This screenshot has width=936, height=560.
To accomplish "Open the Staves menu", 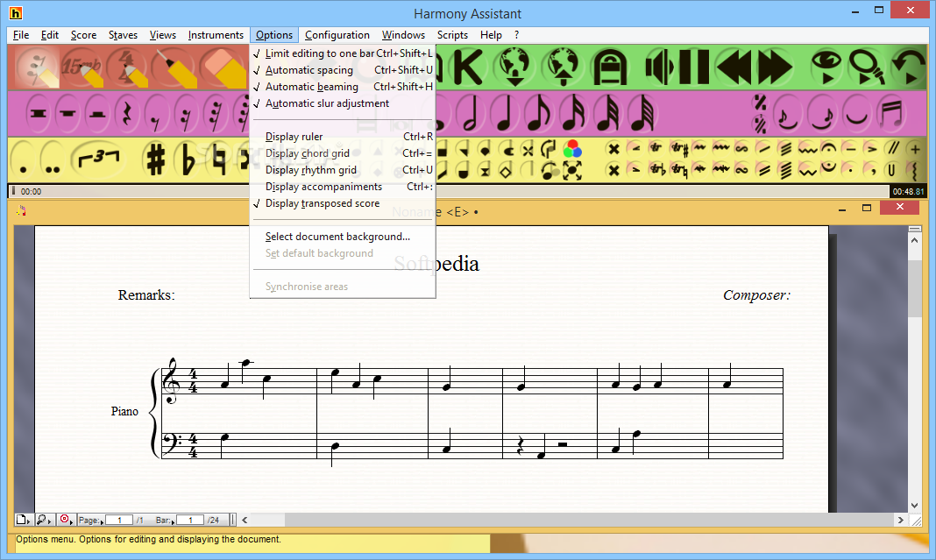I will (x=123, y=35).
